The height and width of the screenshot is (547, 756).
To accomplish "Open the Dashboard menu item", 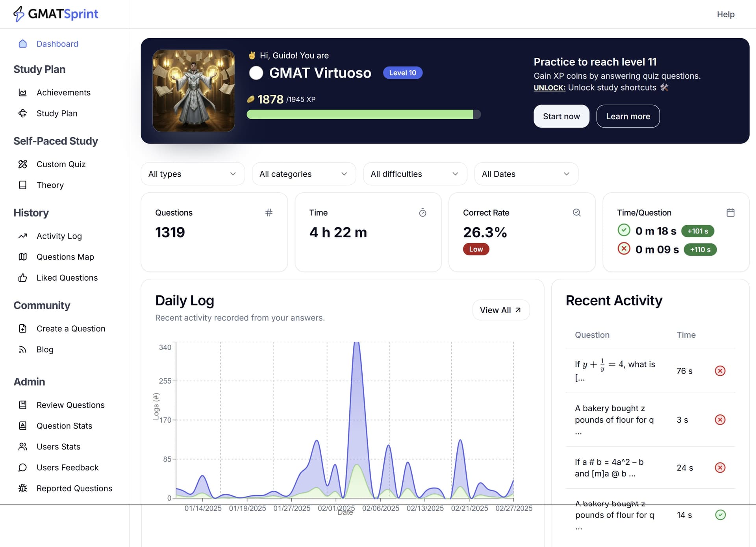I will pyautogui.click(x=57, y=43).
